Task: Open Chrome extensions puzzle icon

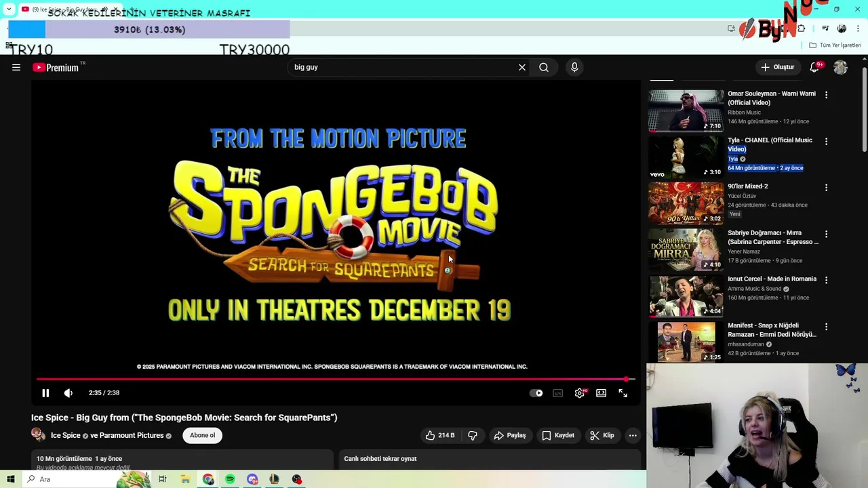Action: [x=802, y=28]
